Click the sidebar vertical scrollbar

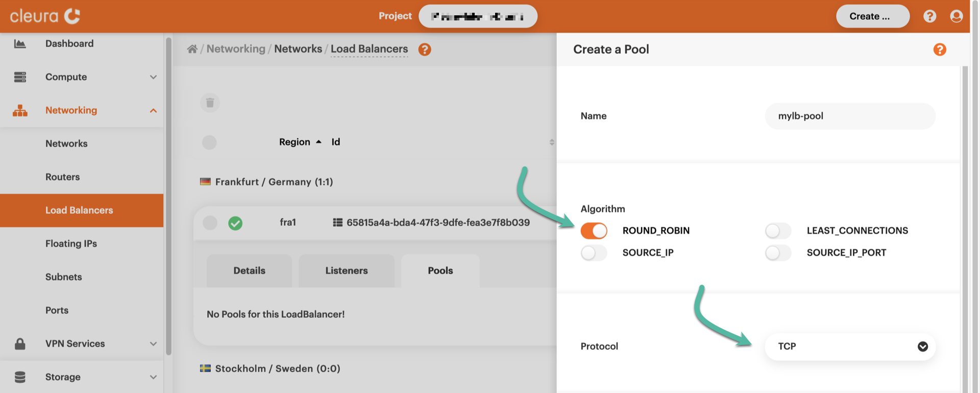(168, 194)
